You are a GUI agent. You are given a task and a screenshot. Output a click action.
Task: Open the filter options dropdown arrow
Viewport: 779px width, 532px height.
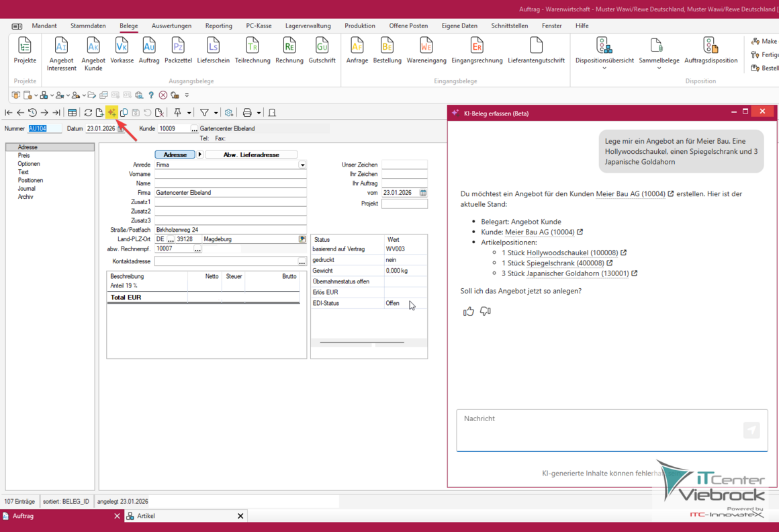tap(216, 114)
